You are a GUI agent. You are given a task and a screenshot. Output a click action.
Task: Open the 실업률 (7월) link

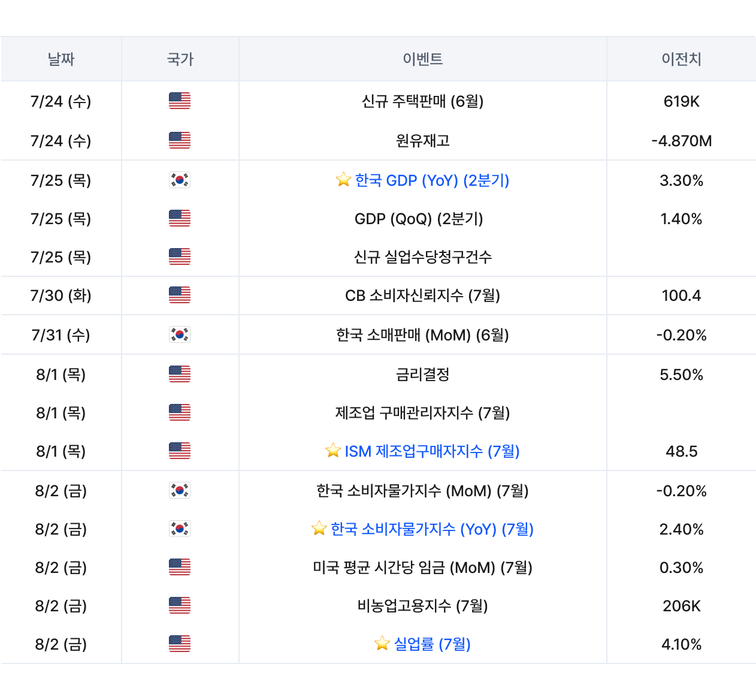[x=432, y=644]
